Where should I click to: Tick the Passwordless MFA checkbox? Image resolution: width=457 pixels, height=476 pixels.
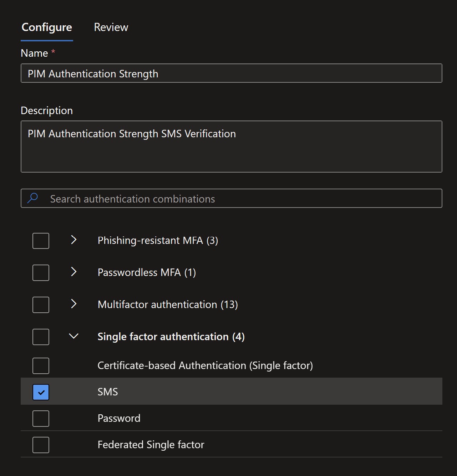point(41,273)
